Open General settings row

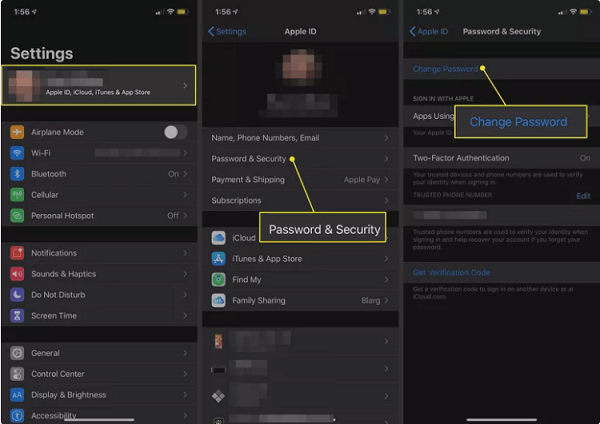click(x=99, y=353)
